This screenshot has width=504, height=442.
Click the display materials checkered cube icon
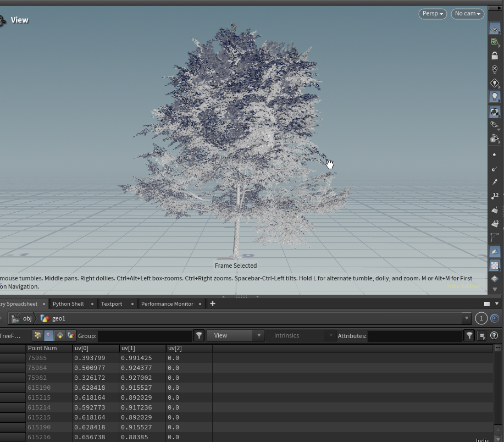click(x=494, y=112)
